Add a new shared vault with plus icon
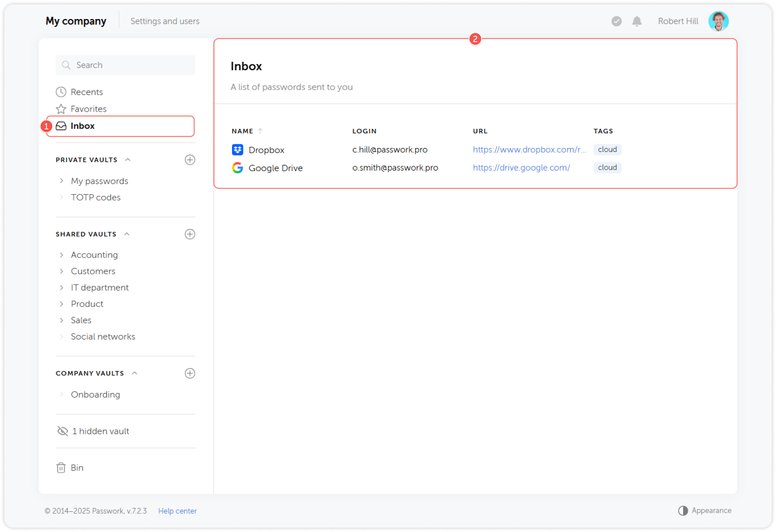 (x=190, y=234)
